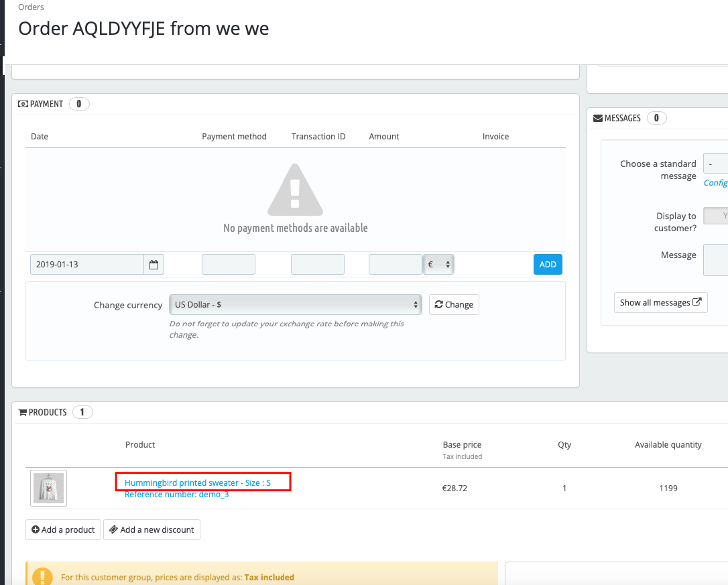Viewport: 728px width, 585px height.
Task: Click the Messages envelope icon
Action: coord(598,119)
